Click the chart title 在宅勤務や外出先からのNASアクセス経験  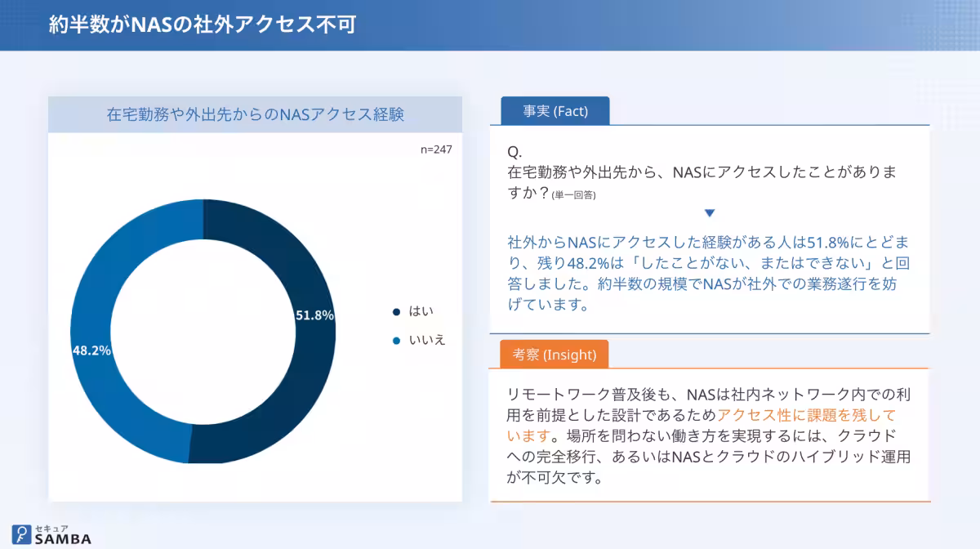click(256, 114)
